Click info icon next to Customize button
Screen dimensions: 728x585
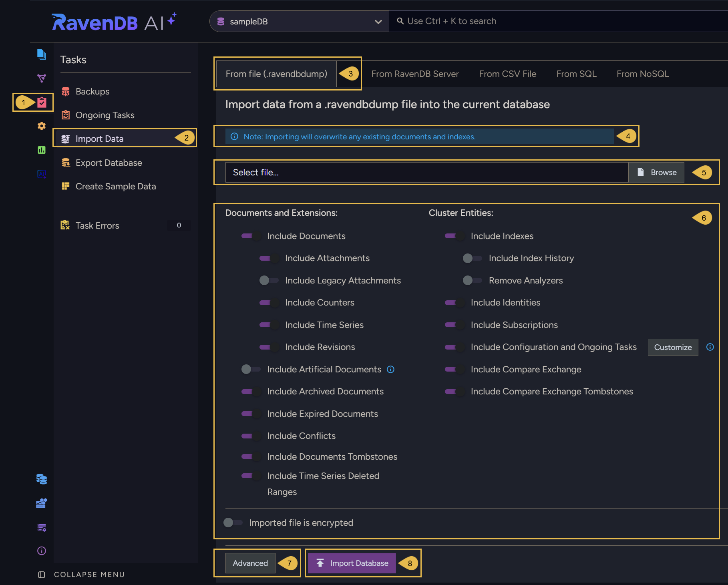(710, 347)
